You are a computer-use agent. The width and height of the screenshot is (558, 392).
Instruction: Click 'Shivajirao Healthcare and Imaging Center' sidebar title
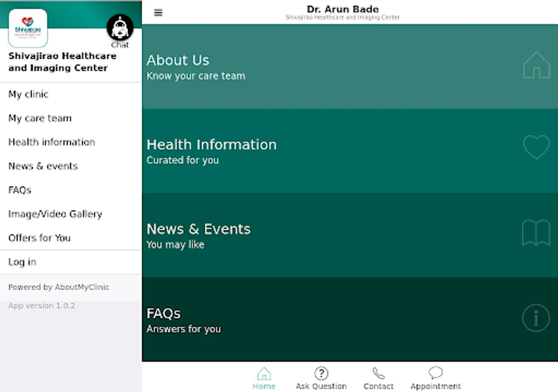click(62, 62)
